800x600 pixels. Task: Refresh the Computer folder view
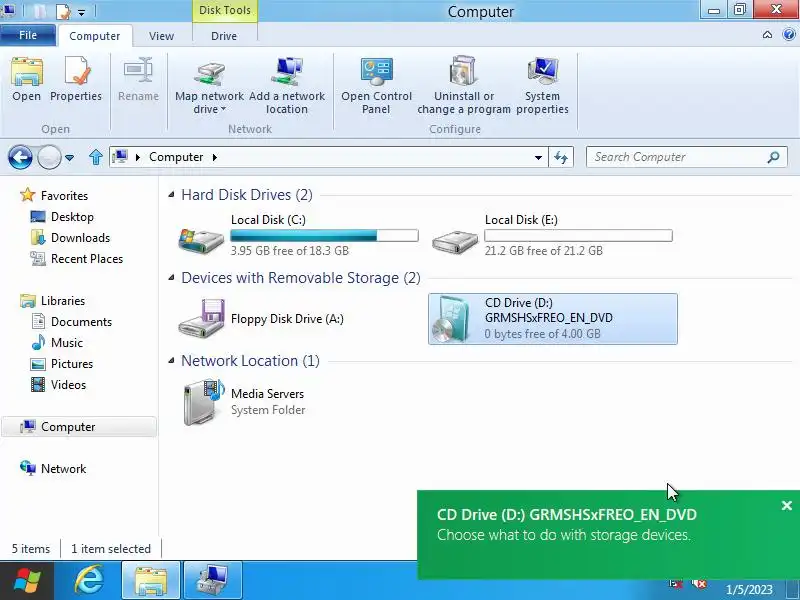pyautogui.click(x=561, y=157)
